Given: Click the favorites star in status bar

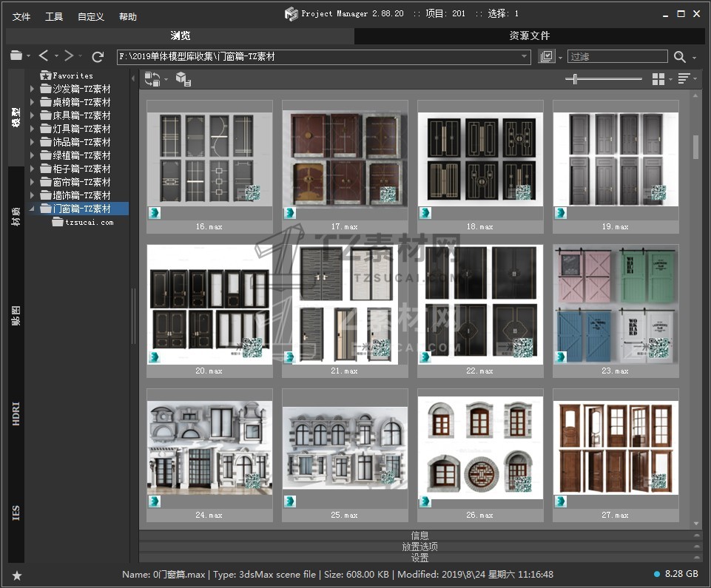Looking at the screenshot, I should pyautogui.click(x=16, y=575).
